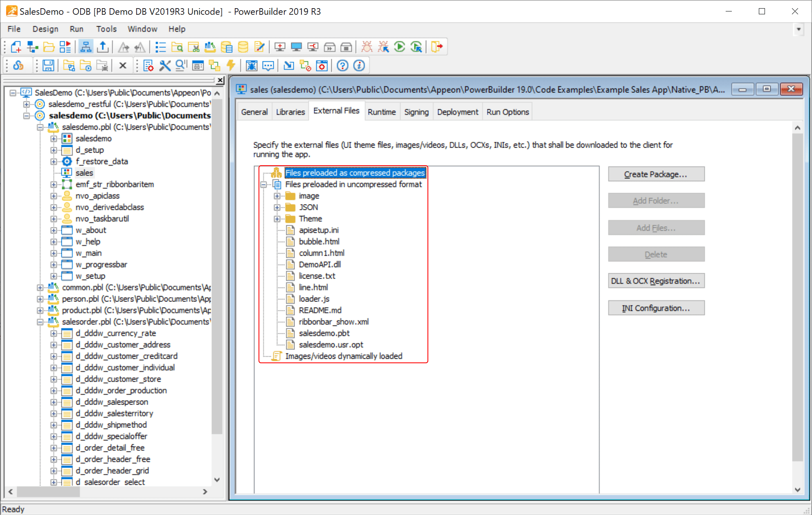Click the INI Configuration... button
This screenshot has width=812, height=515.
[x=656, y=308]
